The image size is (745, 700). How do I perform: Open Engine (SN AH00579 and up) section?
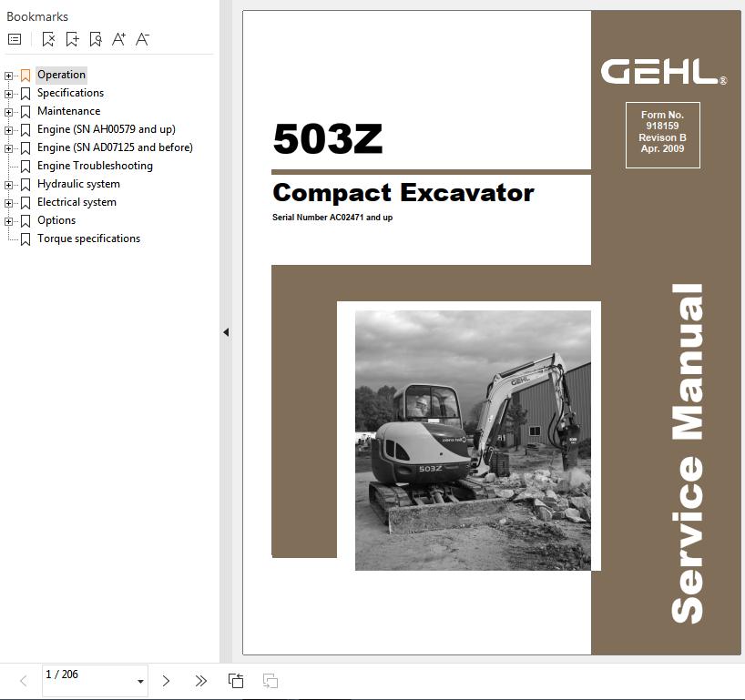click(107, 129)
